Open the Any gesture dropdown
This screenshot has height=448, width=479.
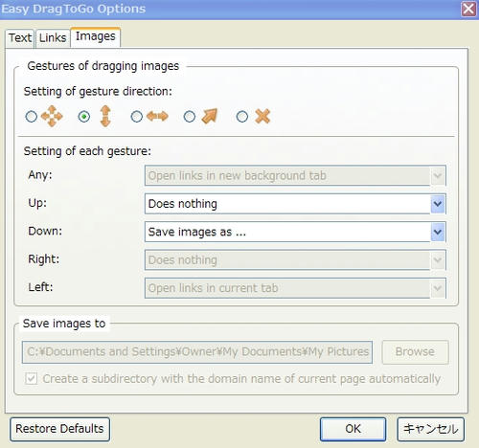pos(295,175)
